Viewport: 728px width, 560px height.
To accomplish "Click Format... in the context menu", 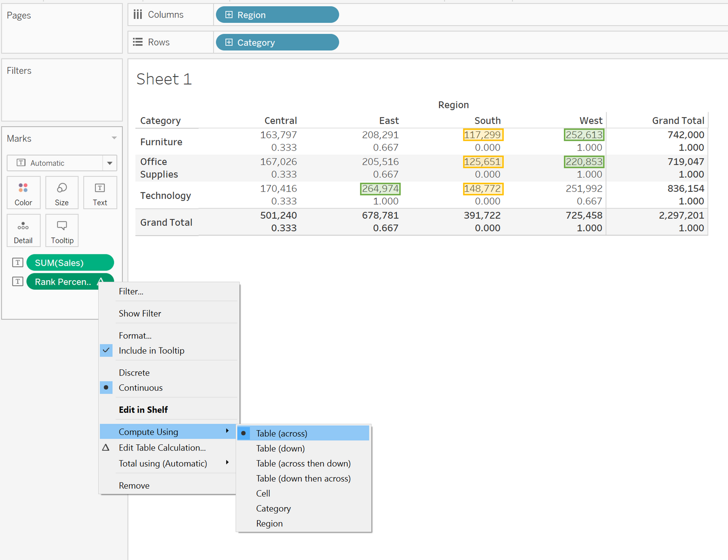I will coord(135,335).
